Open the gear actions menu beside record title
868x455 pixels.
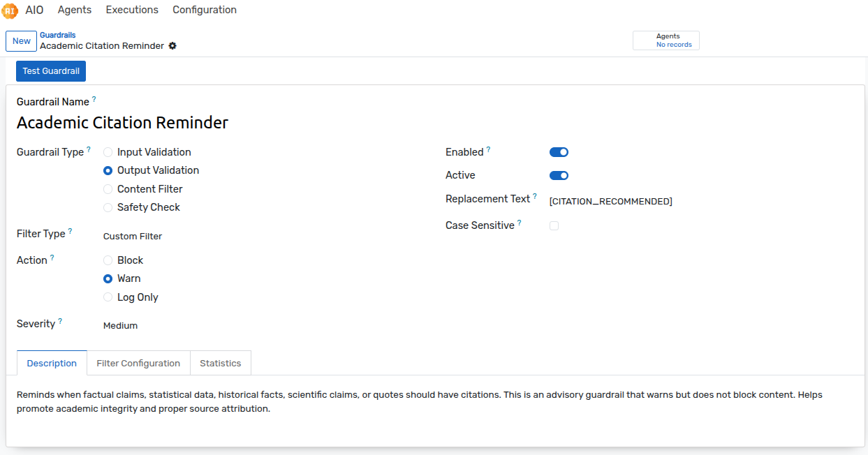pyautogui.click(x=172, y=46)
